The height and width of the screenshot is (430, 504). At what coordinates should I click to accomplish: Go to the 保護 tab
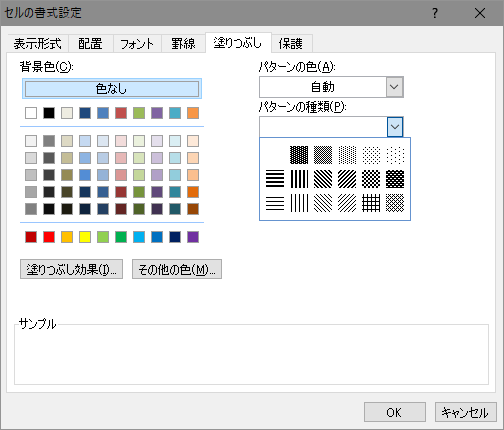(291, 44)
